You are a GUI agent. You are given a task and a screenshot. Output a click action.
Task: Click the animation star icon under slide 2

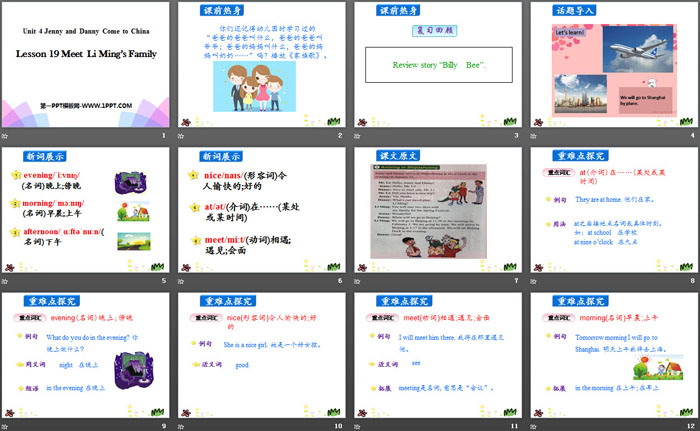coord(181,136)
